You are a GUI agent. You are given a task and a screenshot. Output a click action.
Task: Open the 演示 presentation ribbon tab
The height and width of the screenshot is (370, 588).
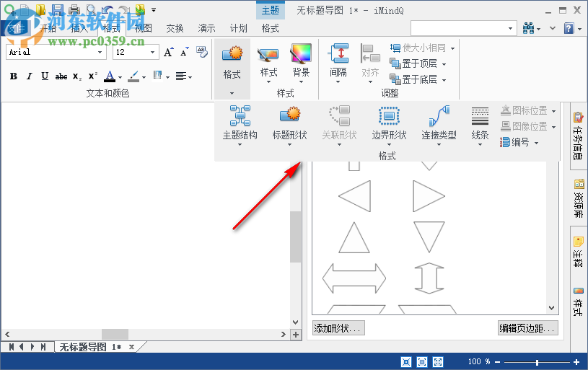(206, 28)
